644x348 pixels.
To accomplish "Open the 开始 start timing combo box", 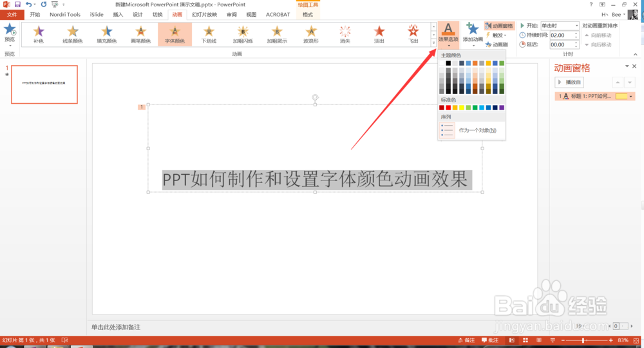I will [560, 26].
